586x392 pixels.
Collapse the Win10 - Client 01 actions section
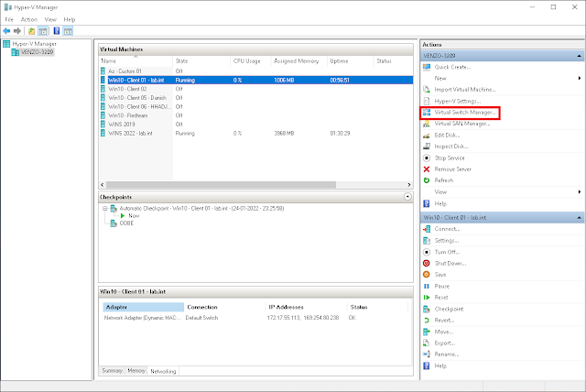coord(580,217)
